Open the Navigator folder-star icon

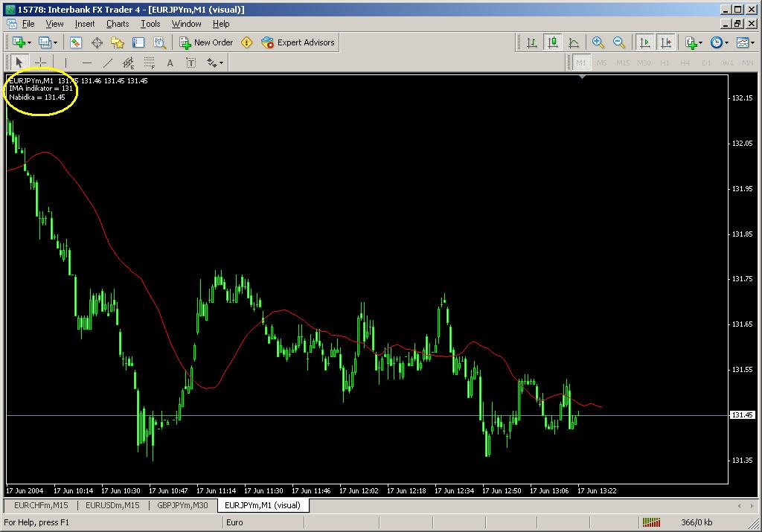(x=118, y=42)
